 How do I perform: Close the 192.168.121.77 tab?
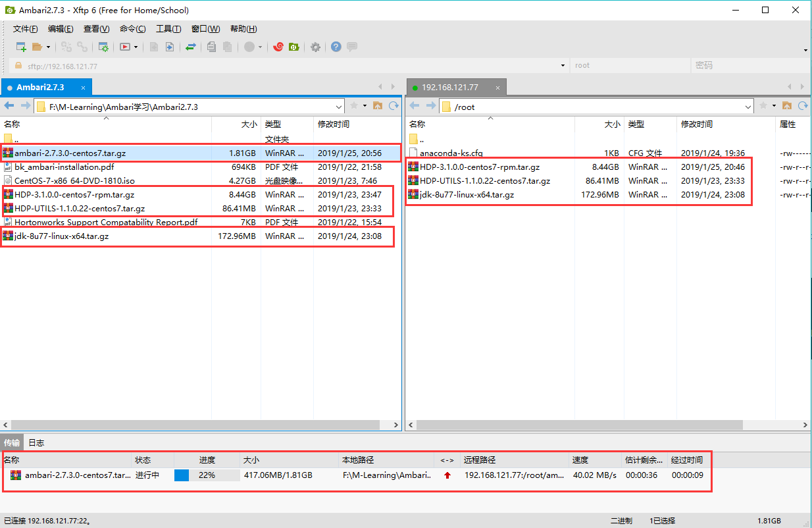coord(497,88)
